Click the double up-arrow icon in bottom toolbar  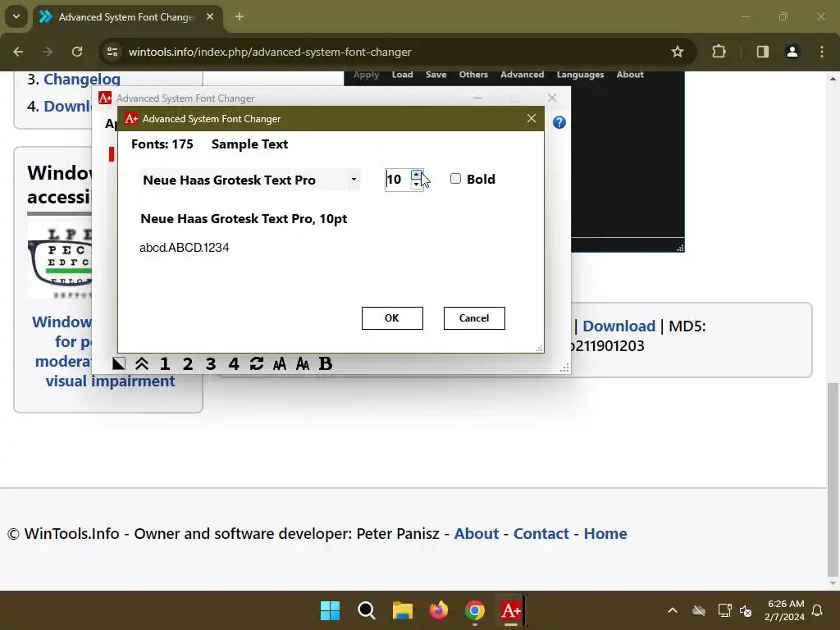[141, 363]
